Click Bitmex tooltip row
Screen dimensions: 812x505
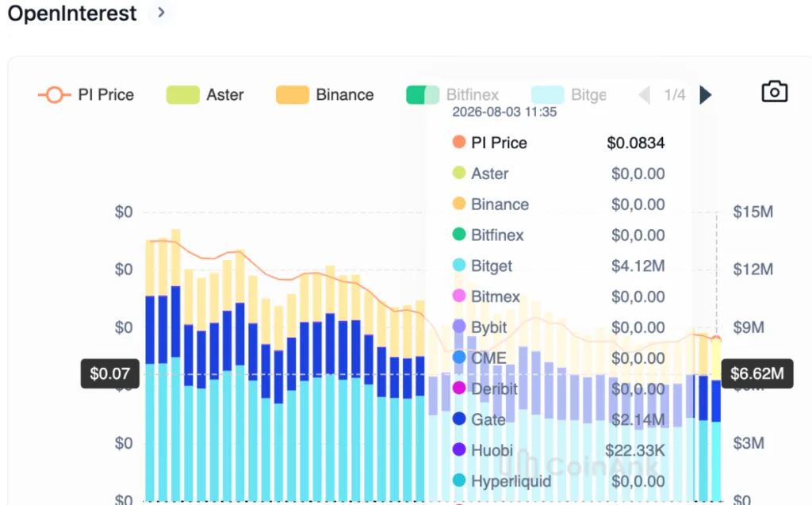pyautogui.click(x=558, y=296)
